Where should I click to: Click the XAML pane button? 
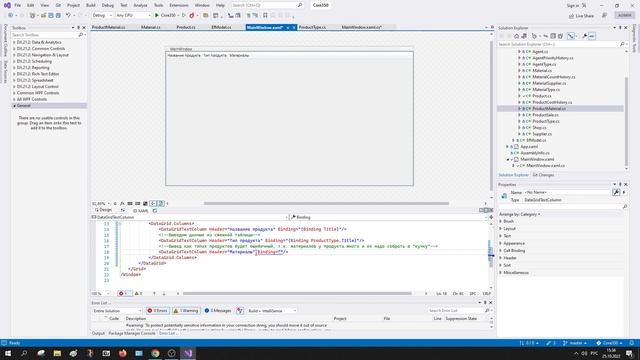click(141, 211)
